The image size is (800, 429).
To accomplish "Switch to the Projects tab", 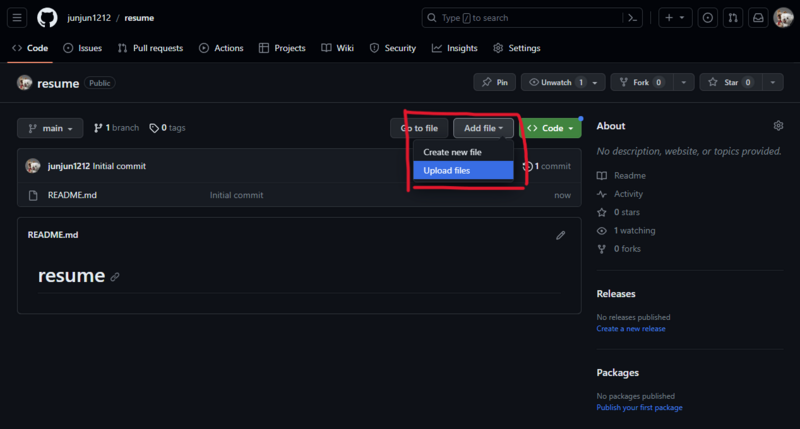I will click(282, 48).
